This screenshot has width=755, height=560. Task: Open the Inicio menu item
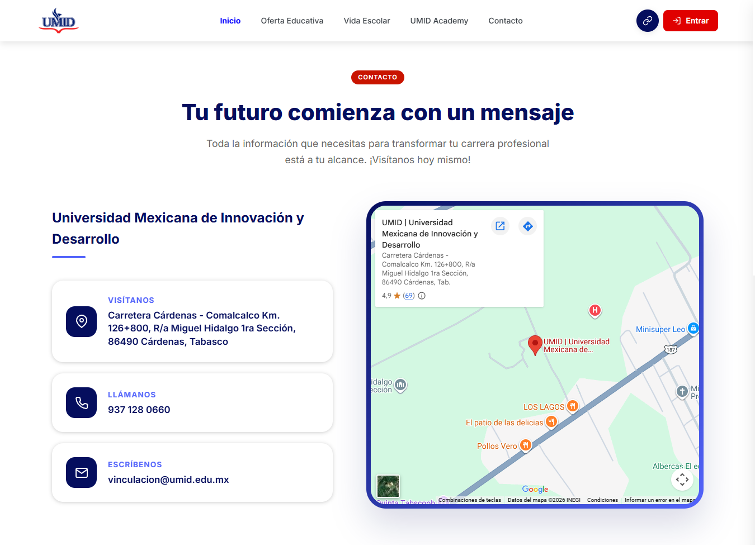coord(230,21)
